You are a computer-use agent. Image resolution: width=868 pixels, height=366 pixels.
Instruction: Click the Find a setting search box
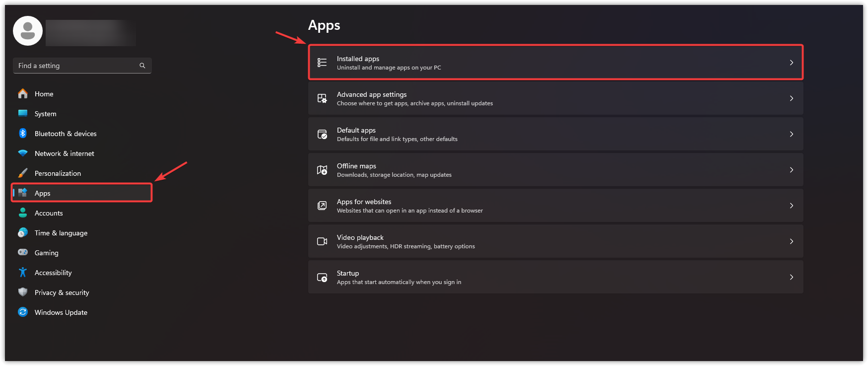pyautogui.click(x=77, y=66)
